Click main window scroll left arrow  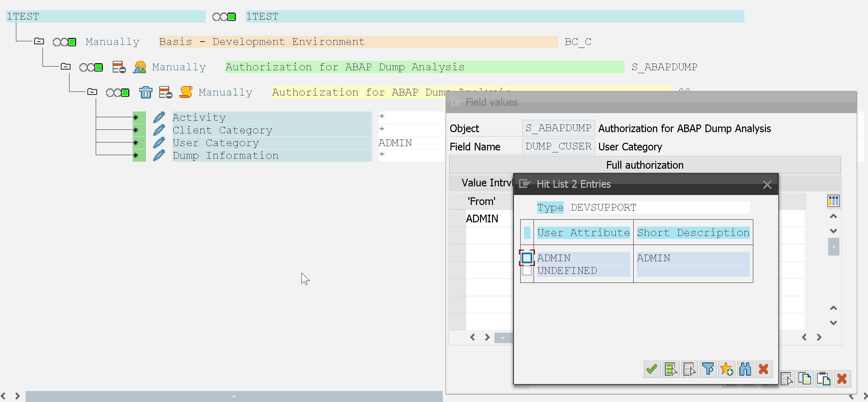(3, 396)
